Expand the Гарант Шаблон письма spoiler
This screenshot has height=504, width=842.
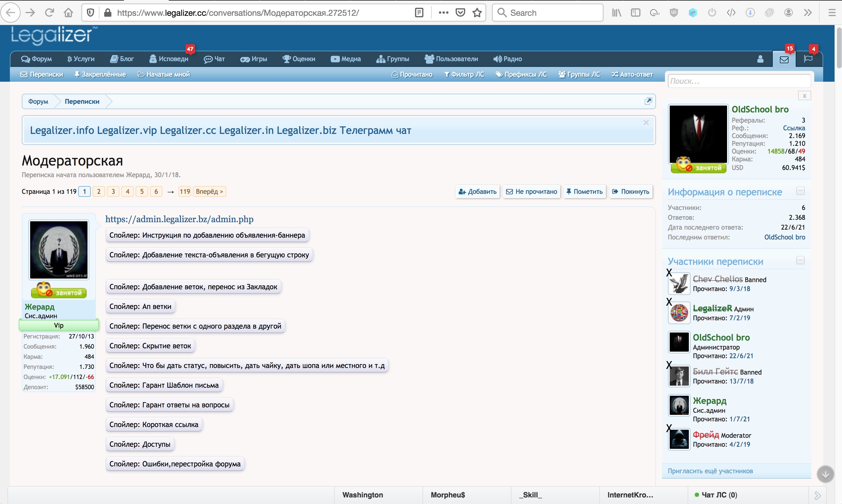tap(164, 386)
